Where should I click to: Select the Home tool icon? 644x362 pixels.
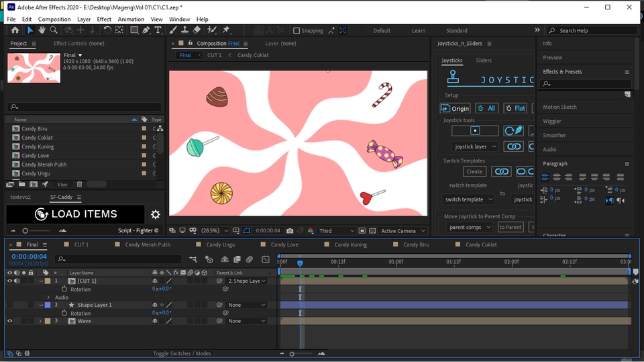point(15,30)
